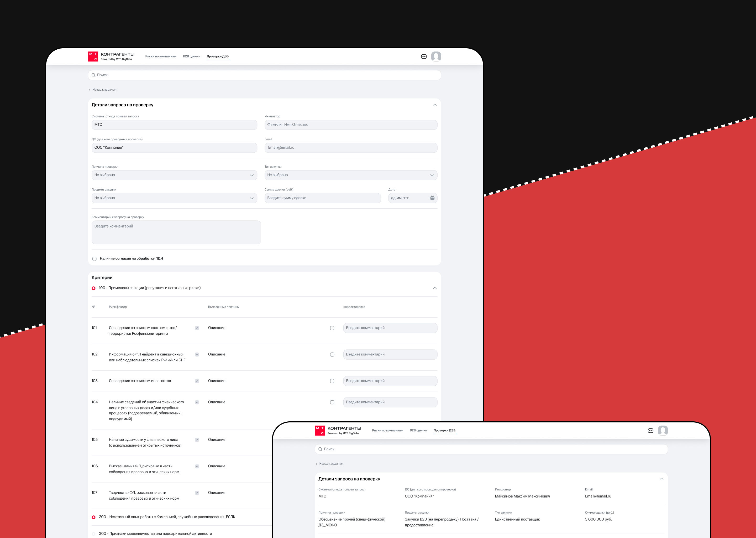Expand the Тип закупки dropdown

pyautogui.click(x=350, y=175)
